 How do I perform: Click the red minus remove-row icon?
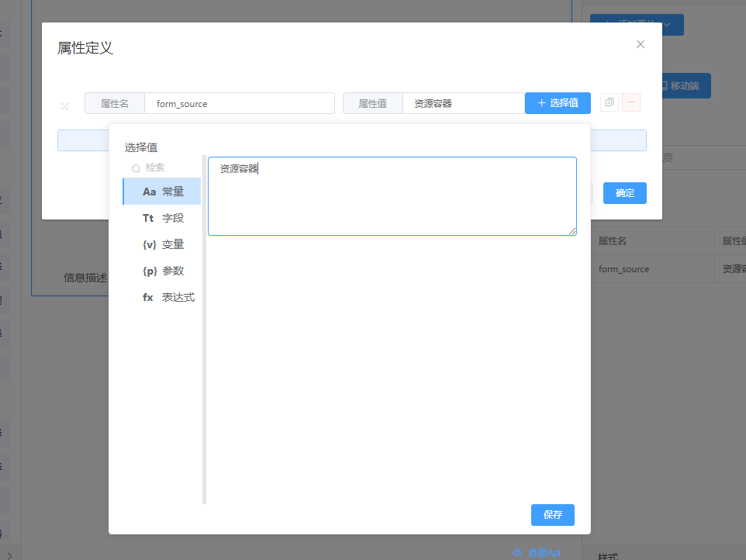pyautogui.click(x=631, y=103)
